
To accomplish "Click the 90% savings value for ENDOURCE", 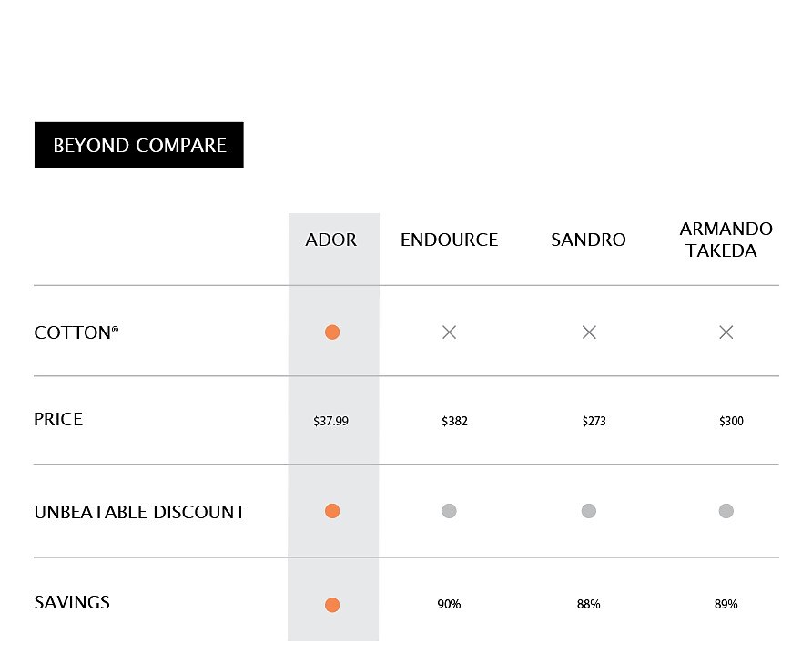I will pyautogui.click(x=449, y=604).
